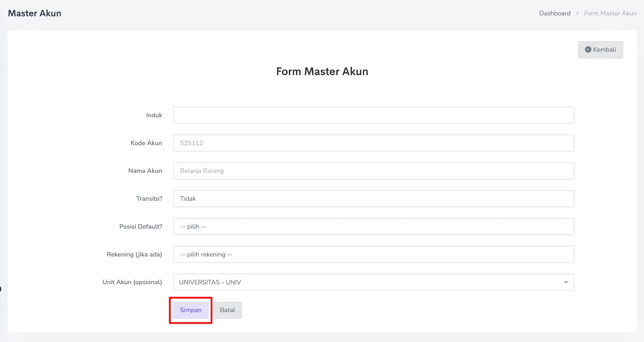Click the Unit Akun (opsional) label

coord(132,282)
